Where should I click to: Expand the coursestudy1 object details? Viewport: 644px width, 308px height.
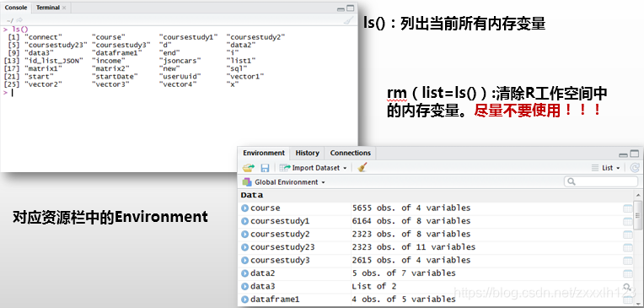click(x=245, y=221)
